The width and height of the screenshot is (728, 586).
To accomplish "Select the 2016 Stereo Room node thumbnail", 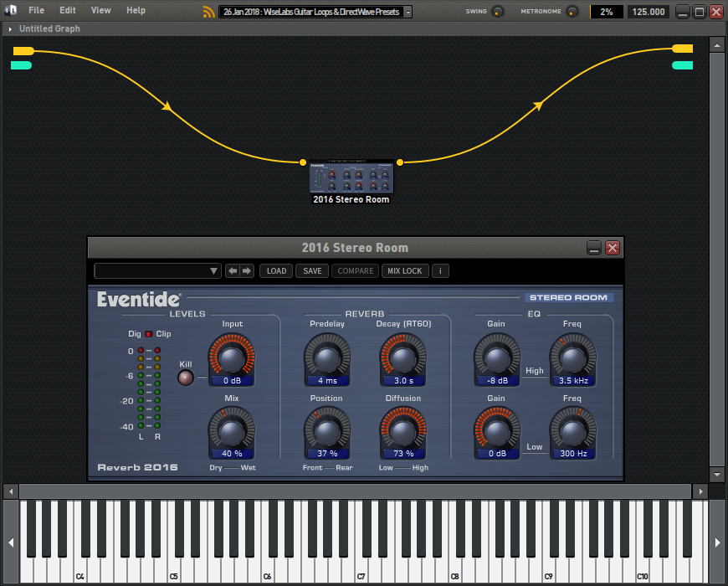I will [351, 177].
